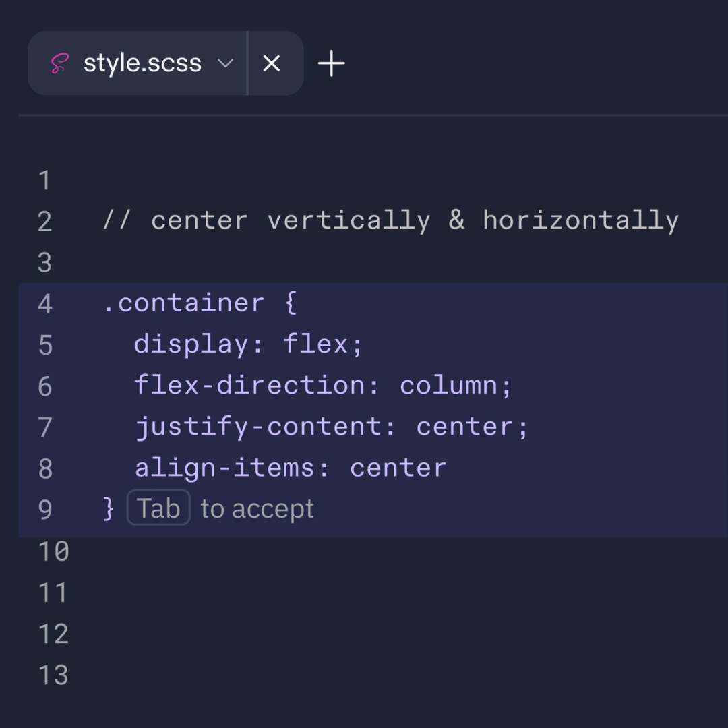The image size is (728, 728).
Task: Place cursor on the comment line 2
Action: click(391, 220)
